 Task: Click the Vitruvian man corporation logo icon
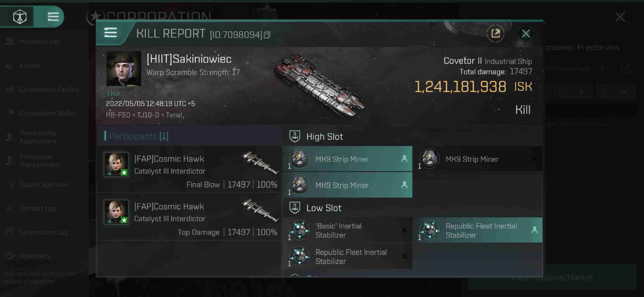coord(19,16)
